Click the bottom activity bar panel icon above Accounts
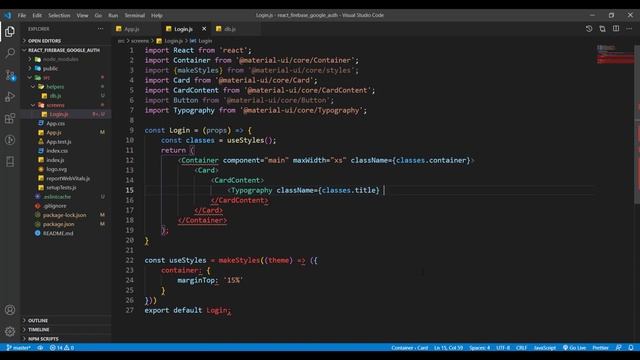Viewport: 640px width, 360px height. click(10, 162)
